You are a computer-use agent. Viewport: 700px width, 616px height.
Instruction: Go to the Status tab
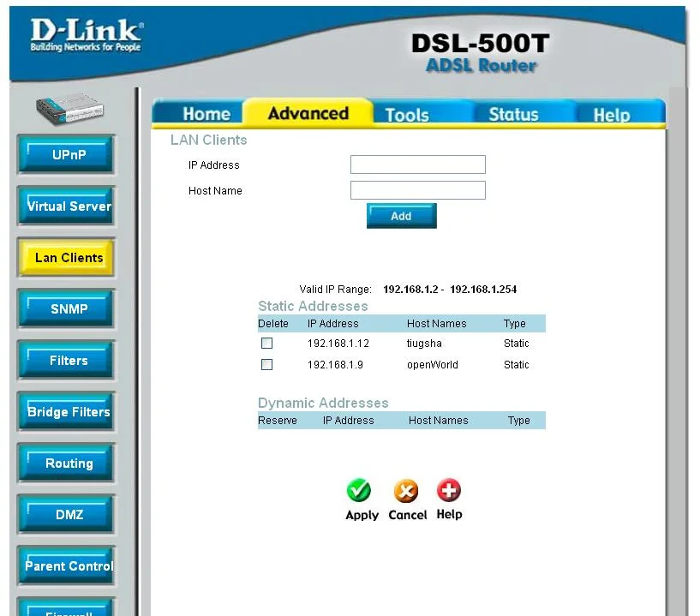[x=513, y=114]
